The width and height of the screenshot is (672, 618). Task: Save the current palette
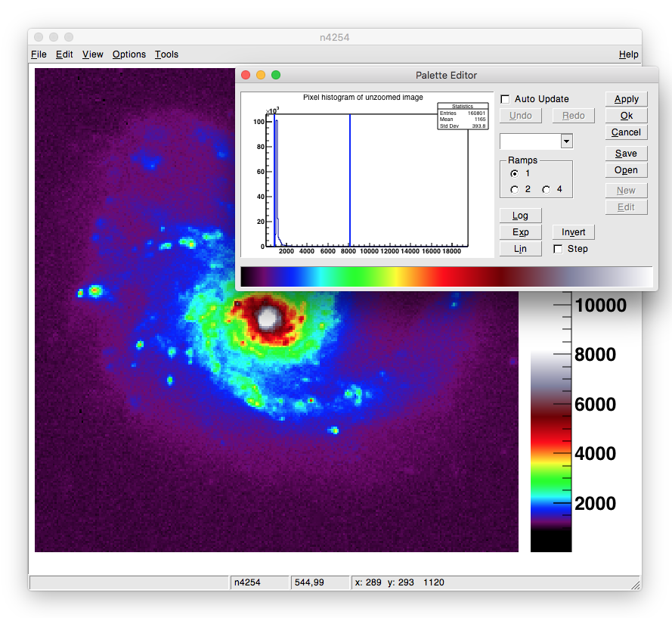[x=626, y=153]
